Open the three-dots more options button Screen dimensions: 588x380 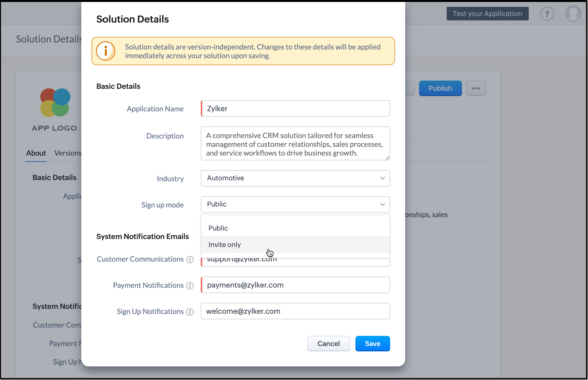tap(476, 88)
